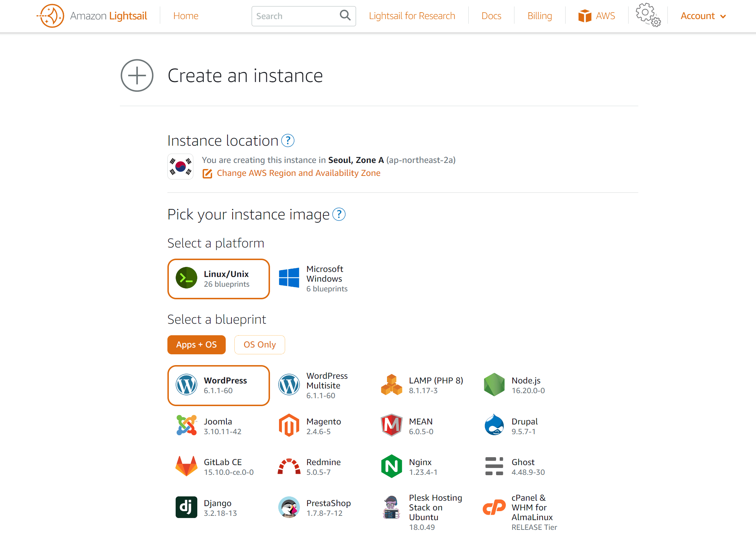
Task: Select Linux/Unix platform option
Action: coord(219,279)
